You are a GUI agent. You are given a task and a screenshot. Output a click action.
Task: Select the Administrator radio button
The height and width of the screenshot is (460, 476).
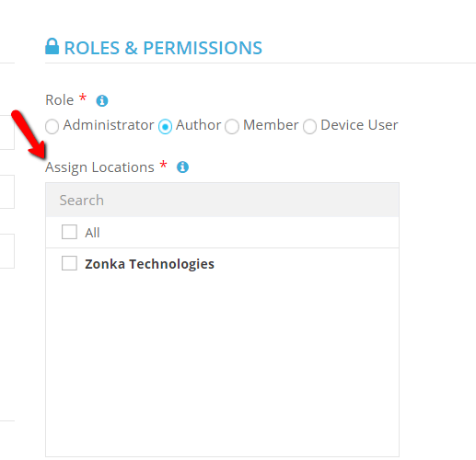click(52, 126)
